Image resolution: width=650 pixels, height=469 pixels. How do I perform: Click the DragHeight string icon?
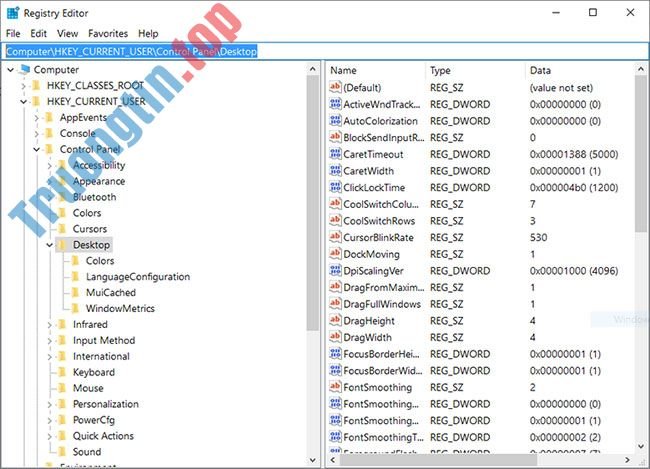335,320
